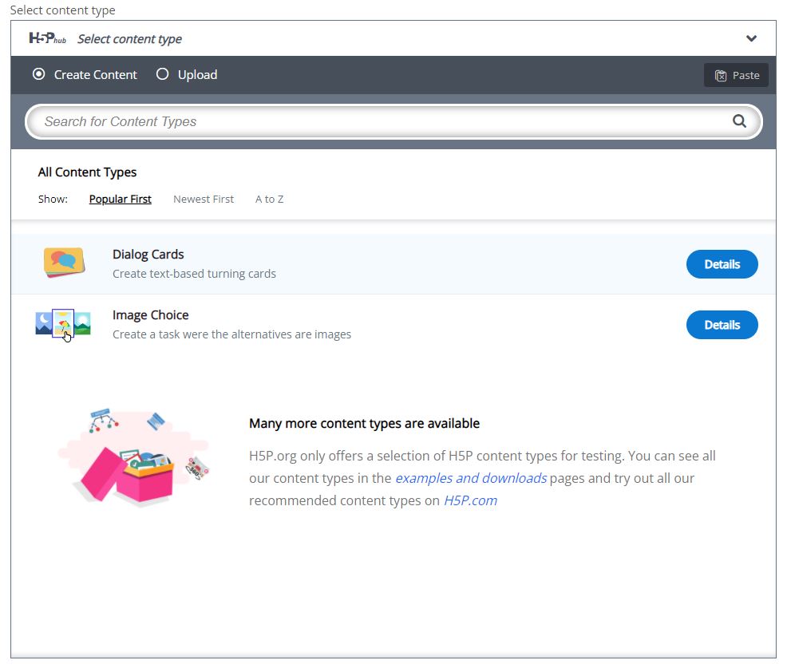Click Many more content types are available heading
Screen dimensions: 787x672
click(365, 424)
